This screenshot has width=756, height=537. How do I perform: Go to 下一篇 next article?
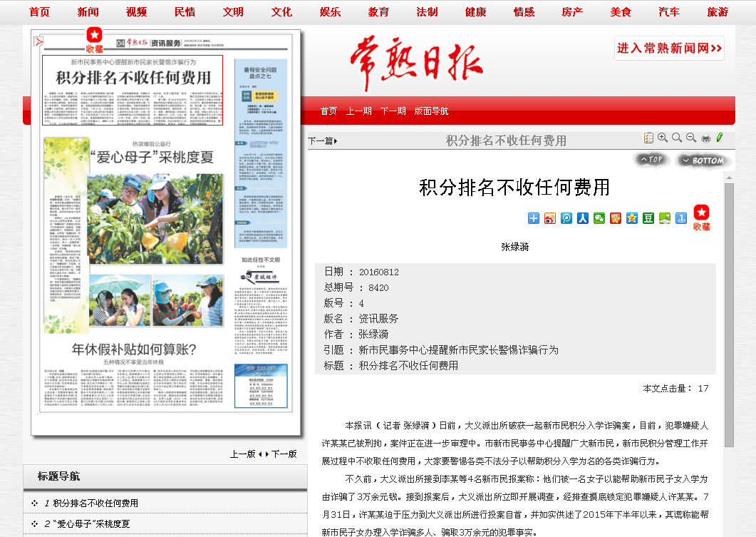tap(322, 141)
